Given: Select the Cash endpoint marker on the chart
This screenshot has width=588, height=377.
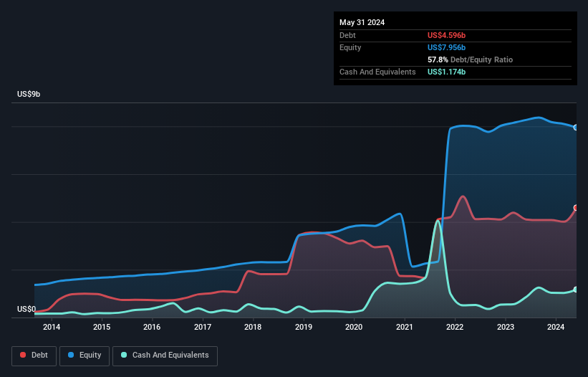Looking at the screenshot, I should pos(576,290).
